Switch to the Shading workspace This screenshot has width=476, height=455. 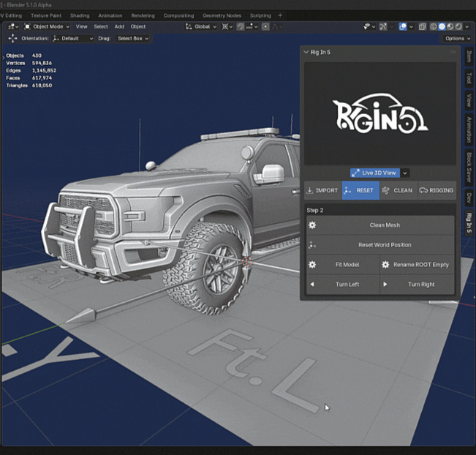tap(80, 15)
